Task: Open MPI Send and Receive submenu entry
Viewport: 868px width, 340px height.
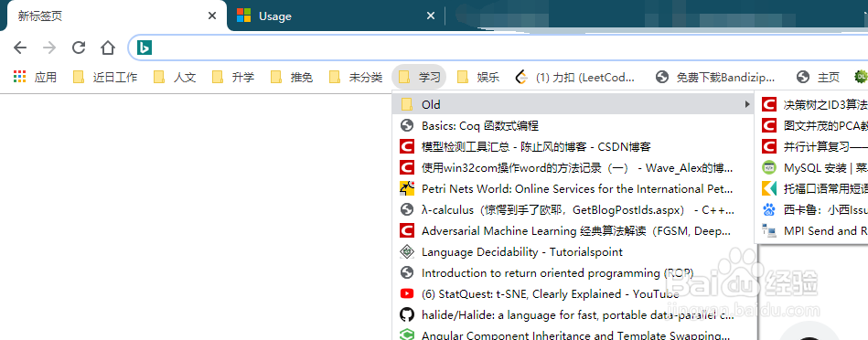Action: click(x=811, y=230)
